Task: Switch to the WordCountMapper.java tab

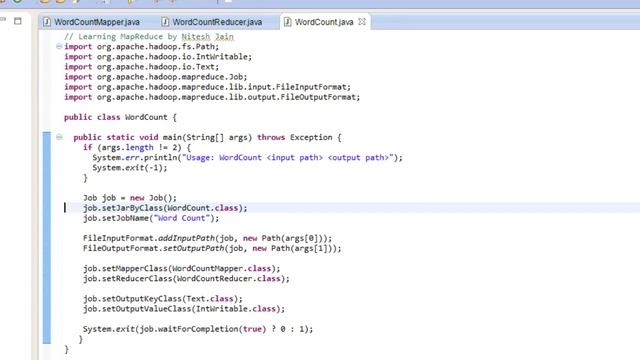Action: tap(91, 22)
